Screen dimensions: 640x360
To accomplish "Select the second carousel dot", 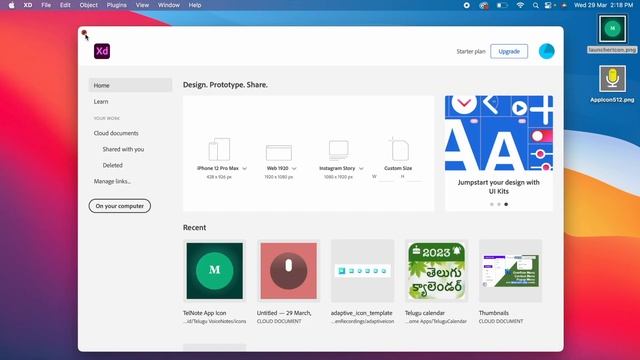I will (x=499, y=204).
